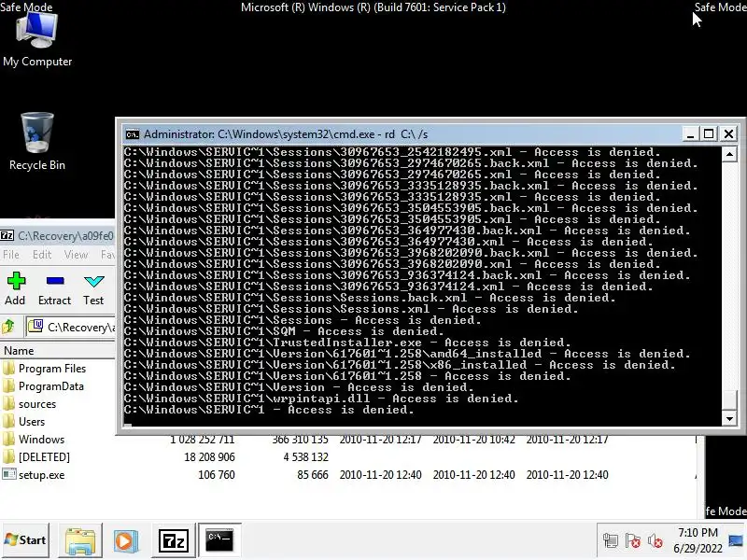This screenshot has height=560, width=747.
Task: Click the wrpintapi.dll access denied line
Action: [x=321, y=399]
